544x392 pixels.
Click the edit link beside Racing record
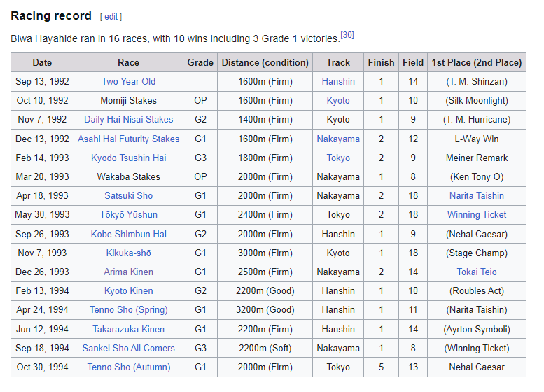coord(111,17)
